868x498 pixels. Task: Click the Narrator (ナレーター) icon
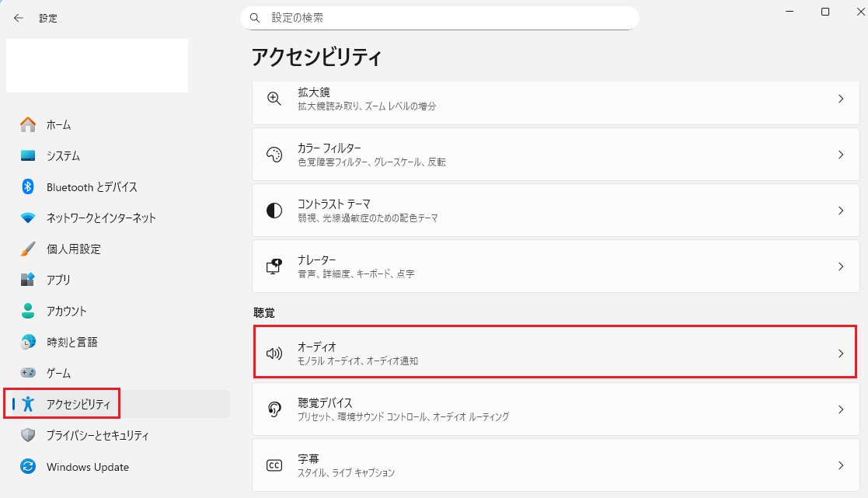coord(274,266)
